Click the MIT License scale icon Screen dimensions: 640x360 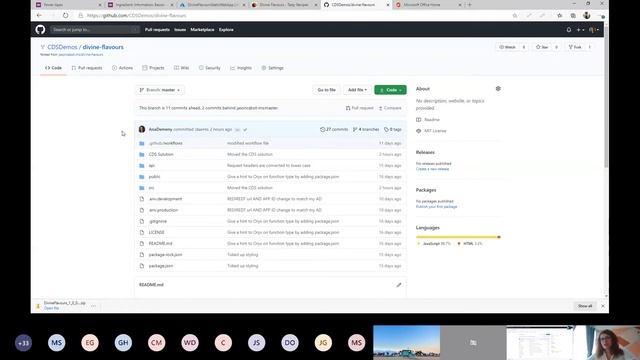click(418, 131)
